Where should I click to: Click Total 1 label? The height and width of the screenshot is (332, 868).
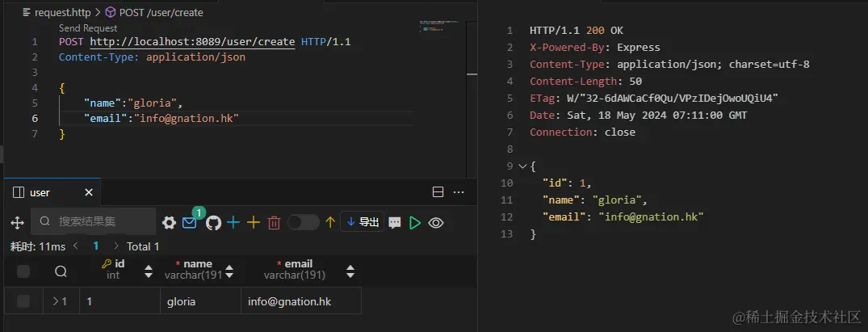click(144, 246)
